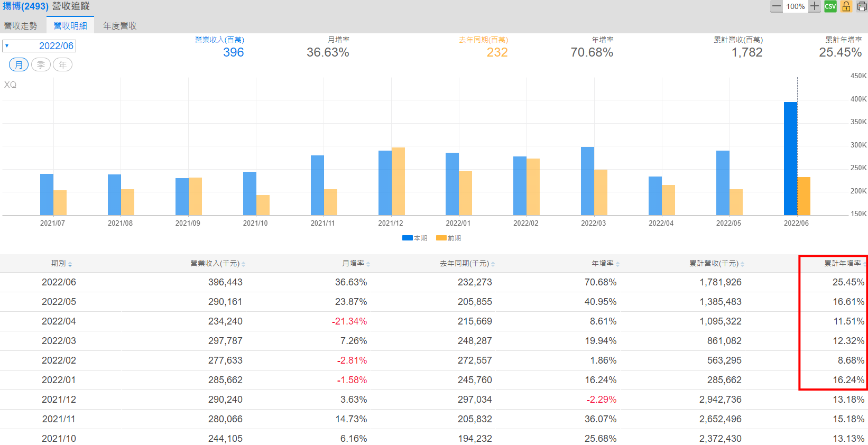Click the summary 去年同期 value 232
Viewport: 868px width, 445px height.
point(497,52)
